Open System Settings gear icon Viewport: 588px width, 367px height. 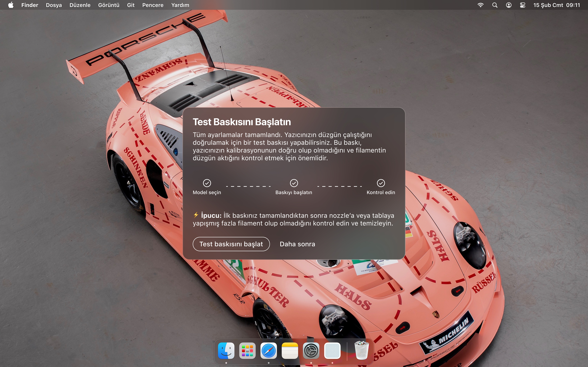(x=311, y=351)
